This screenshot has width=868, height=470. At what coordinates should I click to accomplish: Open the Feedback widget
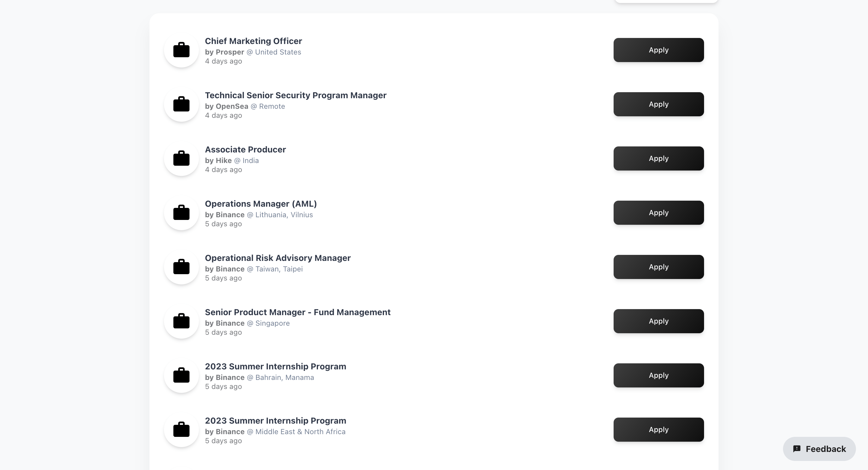pyautogui.click(x=819, y=449)
